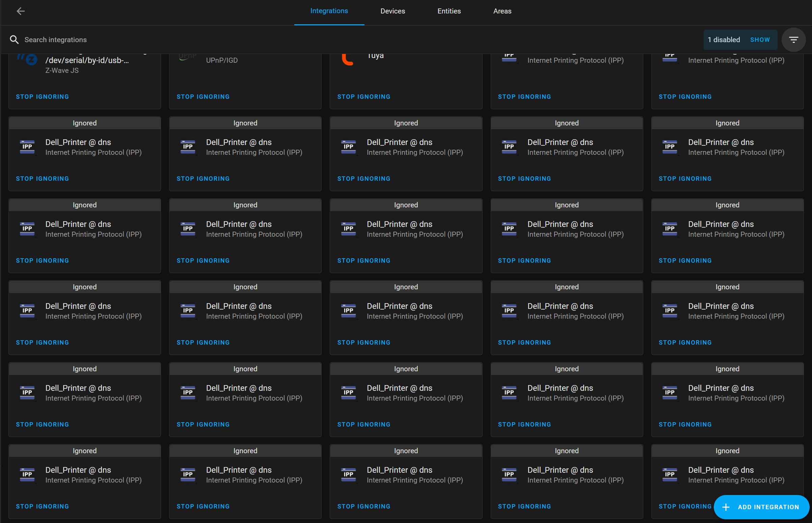Stop ignoring the UPnP/IGD integration

[x=203, y=96]
